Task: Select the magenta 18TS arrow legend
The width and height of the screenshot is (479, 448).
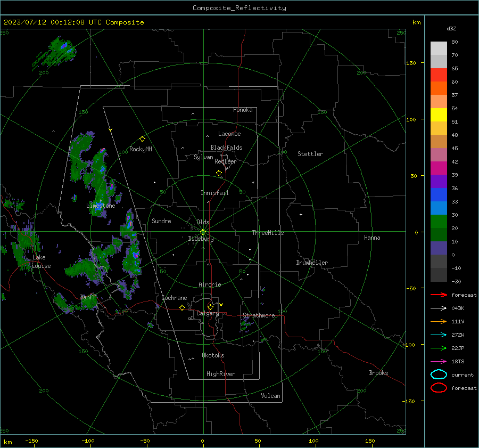Action: [439, 362]
